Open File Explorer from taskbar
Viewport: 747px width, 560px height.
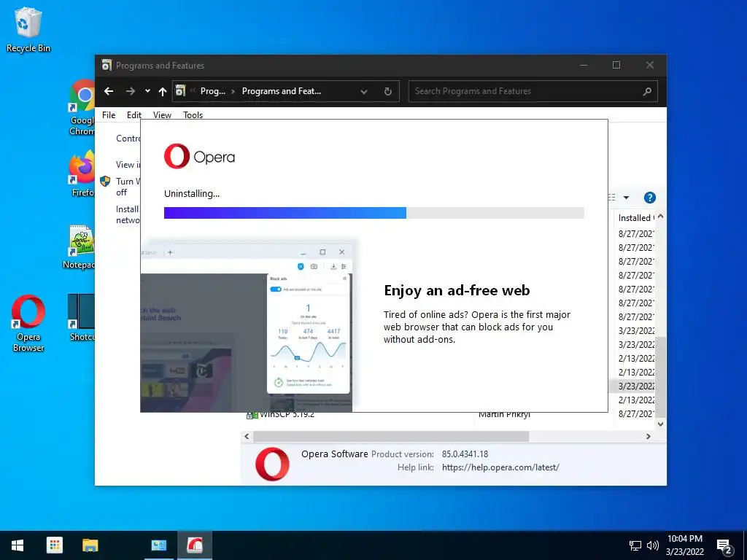tap(90, 545)
